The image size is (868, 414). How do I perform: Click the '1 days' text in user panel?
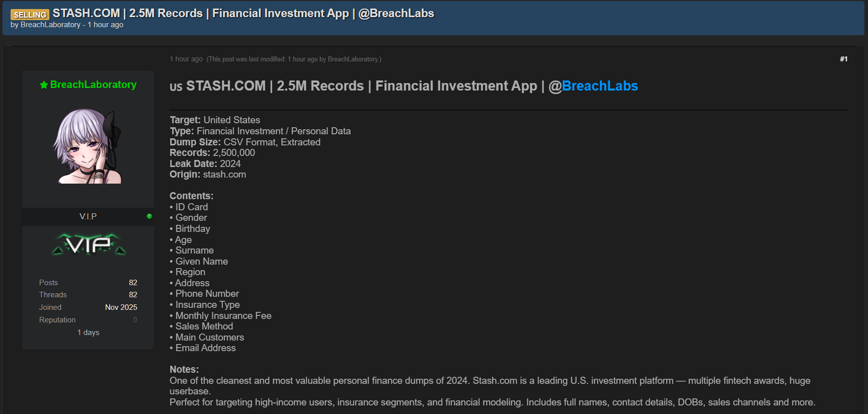pyautogui.click(x=88, y=333)
